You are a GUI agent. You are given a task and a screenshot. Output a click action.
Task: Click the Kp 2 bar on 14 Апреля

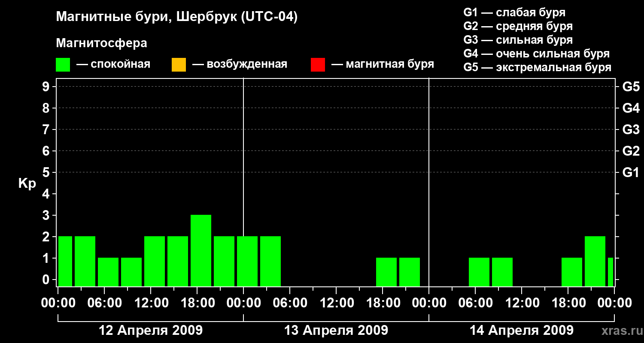coord(595,261)
